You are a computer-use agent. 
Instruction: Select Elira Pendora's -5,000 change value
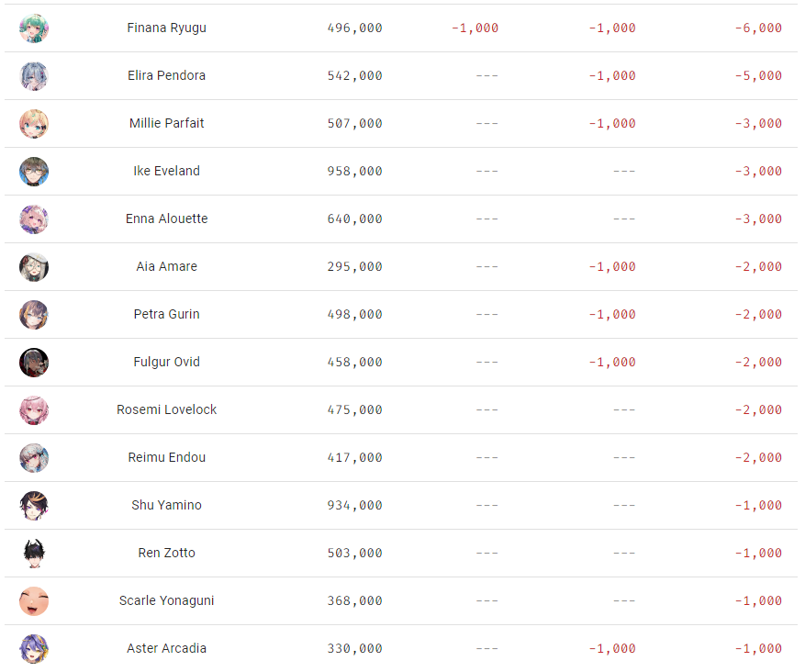[758, 75]
